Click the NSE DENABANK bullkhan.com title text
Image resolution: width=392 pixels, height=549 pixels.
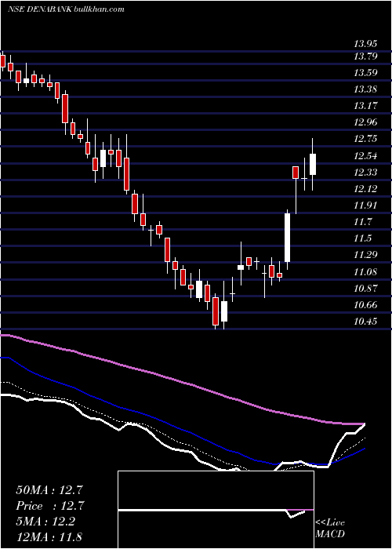point(66,9)
